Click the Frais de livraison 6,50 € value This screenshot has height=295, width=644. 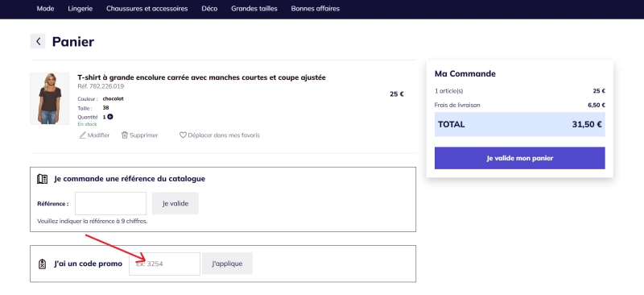[x=597, y=106]
